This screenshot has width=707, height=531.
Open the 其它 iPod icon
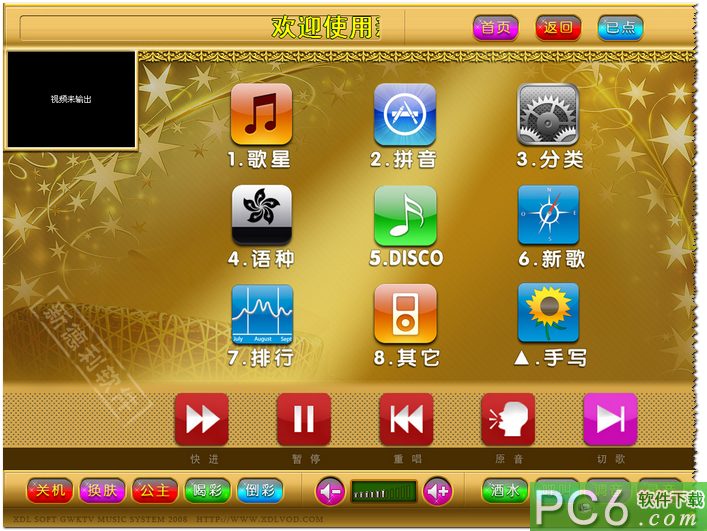405,314
